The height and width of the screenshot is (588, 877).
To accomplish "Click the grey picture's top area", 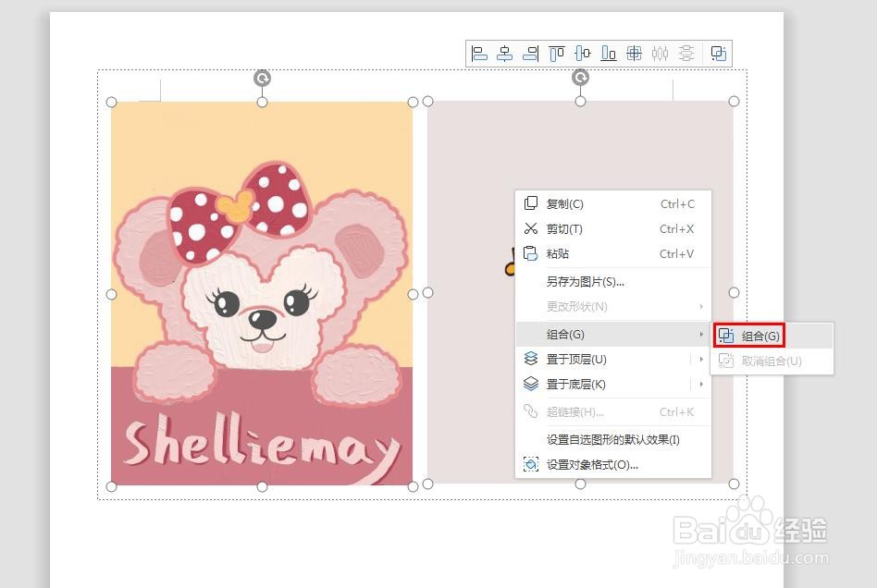I will click(x=581, y=145).
